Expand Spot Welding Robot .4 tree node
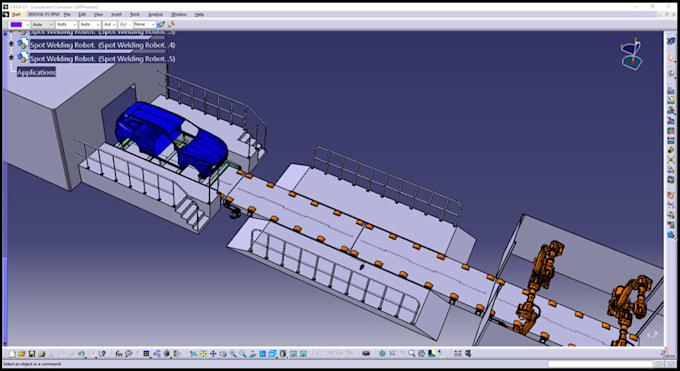Screen dimensions: 680x371 pos(11,44)
